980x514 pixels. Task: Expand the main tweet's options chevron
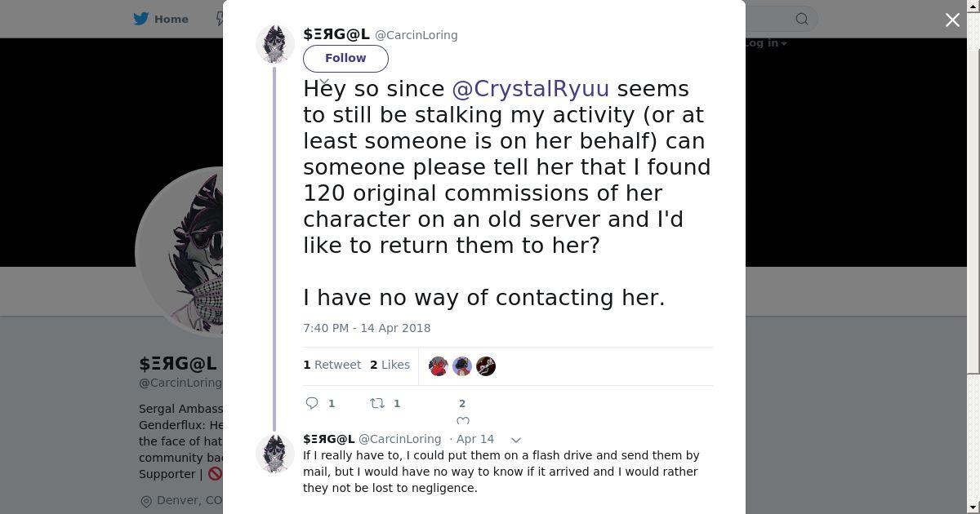coord(324,82)
